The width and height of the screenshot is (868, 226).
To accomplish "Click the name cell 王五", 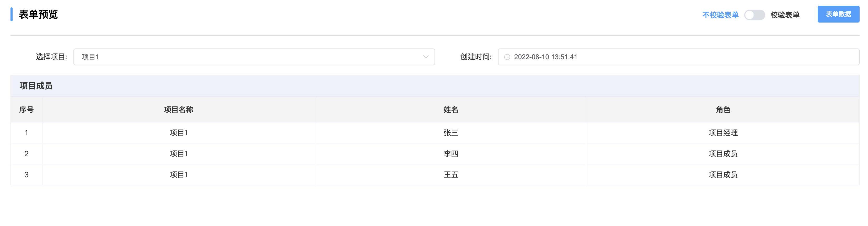I will coord(451,174).
